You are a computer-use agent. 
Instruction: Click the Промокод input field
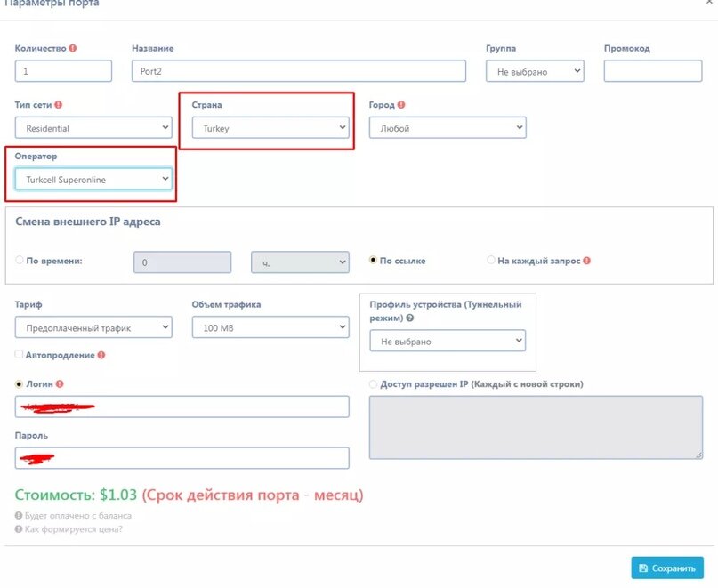coord(653,71)
